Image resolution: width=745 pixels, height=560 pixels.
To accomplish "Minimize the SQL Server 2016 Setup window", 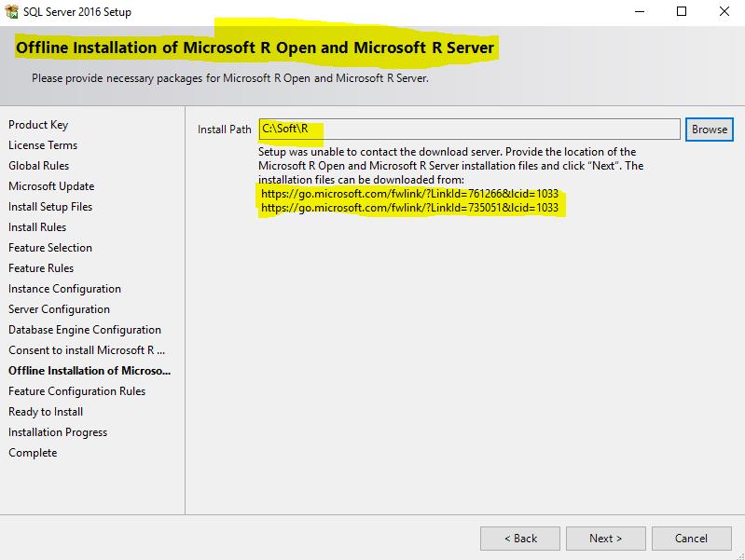I will click(x=640, y=11).
